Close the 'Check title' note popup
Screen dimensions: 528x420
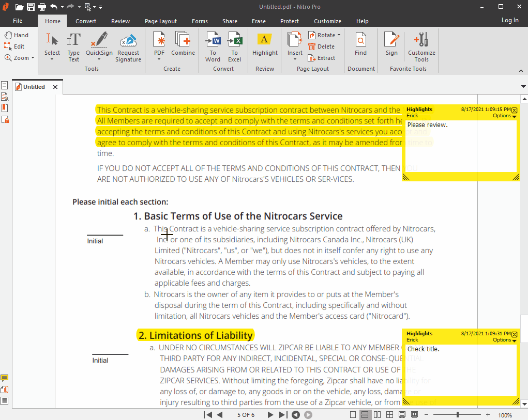pos(514,334)
